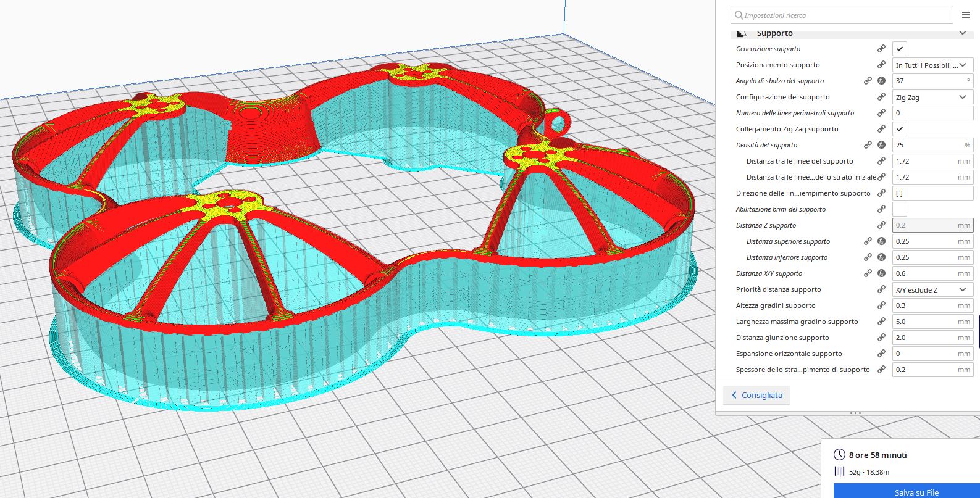The width and height of the screenshot is (980, 498).
Task: Click link icon for Espansione orizzontale supporto
Action: 882,354
